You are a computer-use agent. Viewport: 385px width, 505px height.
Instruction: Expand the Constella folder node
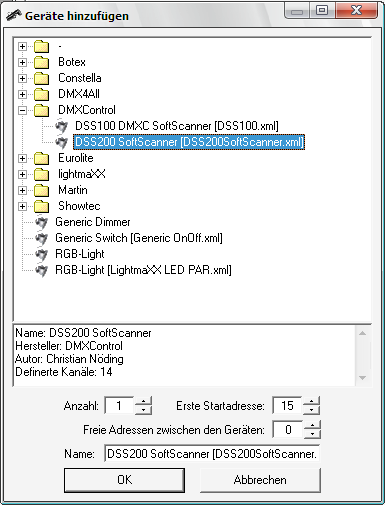22,78
